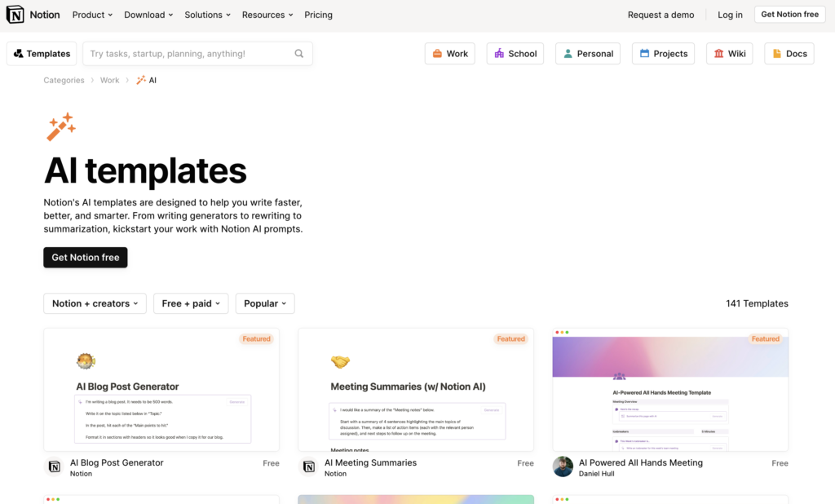835x504 pixels.
Task: Click Log in
Action: point(730,15)
